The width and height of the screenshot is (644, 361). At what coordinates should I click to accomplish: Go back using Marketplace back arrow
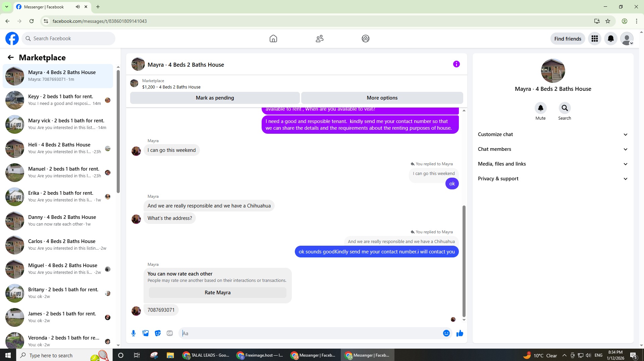(x=11, y=57)
